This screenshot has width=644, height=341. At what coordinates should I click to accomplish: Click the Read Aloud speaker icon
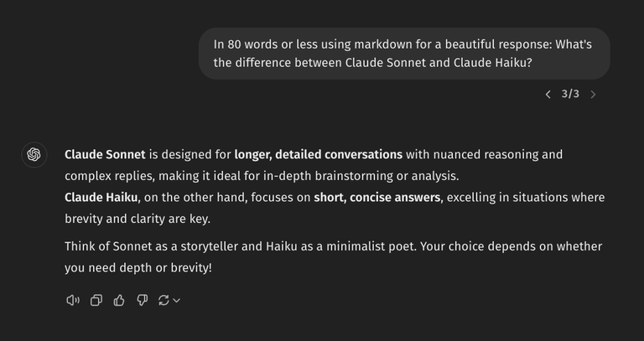[73, 301]
